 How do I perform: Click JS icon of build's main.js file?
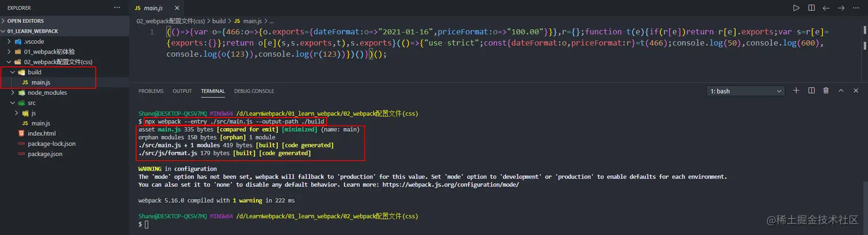tap(25, 83)
